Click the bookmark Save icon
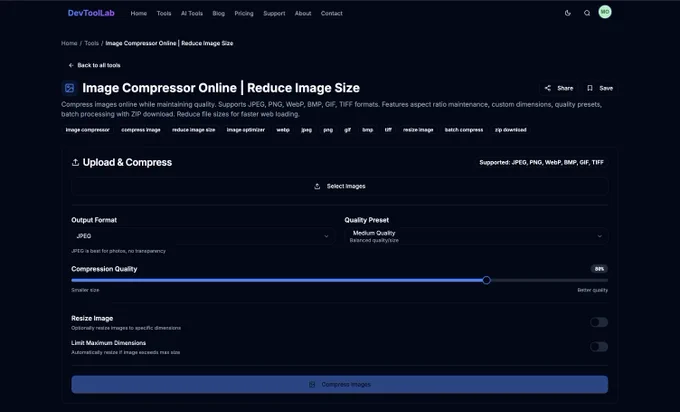 589,88
